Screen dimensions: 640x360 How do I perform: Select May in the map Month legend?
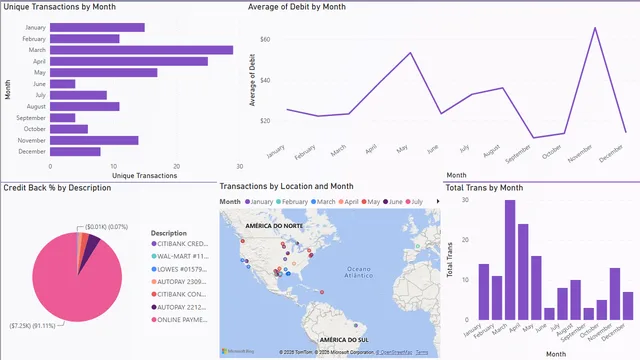click(x=371, y=202)
